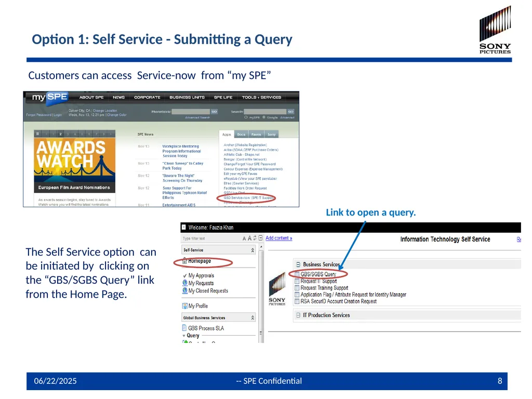The image size is (532, 399).
Task: Collapse the Query group triangle
Action: 184,336
